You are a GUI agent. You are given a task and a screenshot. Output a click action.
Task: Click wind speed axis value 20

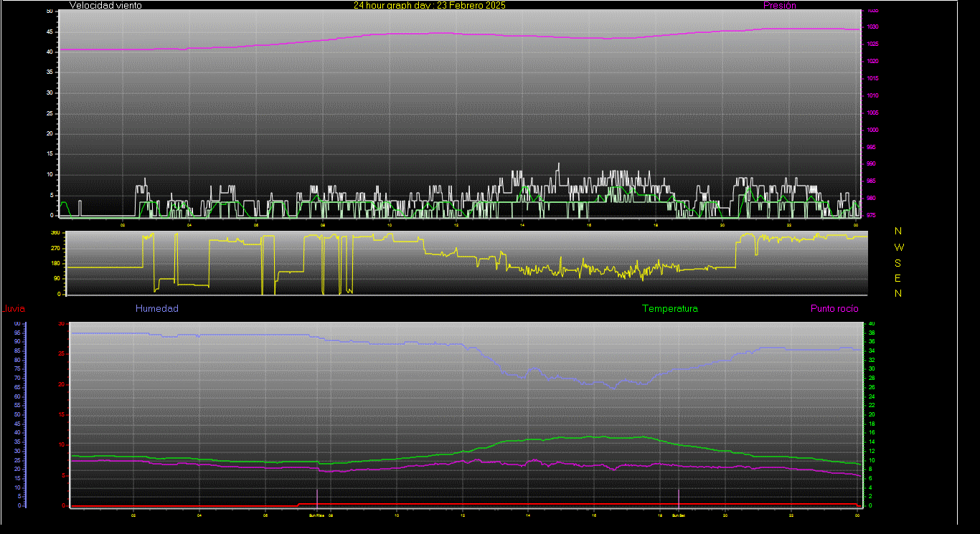(x=50, y=134)
